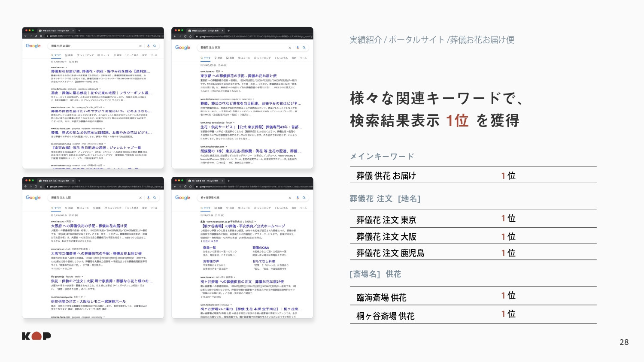Expand the www.hana.xc result chevron
Image resolution: width=644 pixels, height=362 pixels.
click(x=66, y=67)
